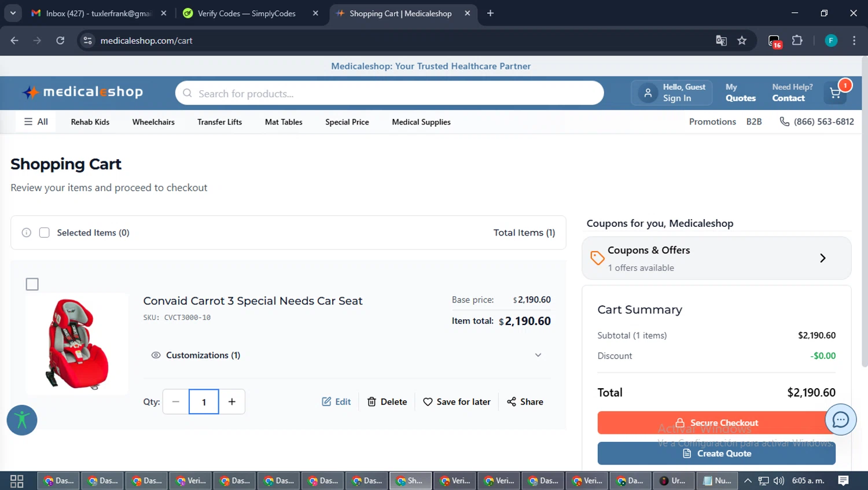The height and width of the screenshot is (490, 868).
Task: Open Rehab Kids category
Action: (x=90, y=122)
